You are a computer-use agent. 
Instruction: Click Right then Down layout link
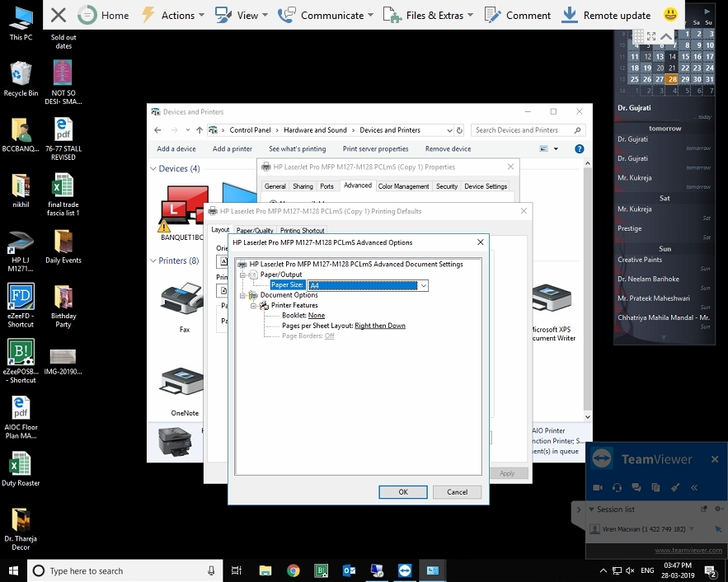(380, 326)
